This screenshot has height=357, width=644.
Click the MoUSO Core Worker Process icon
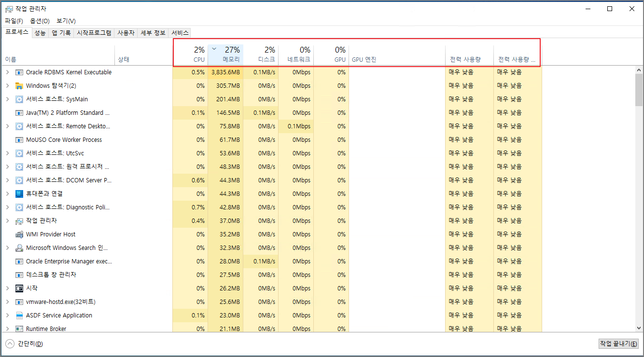[x=19, y=140]
